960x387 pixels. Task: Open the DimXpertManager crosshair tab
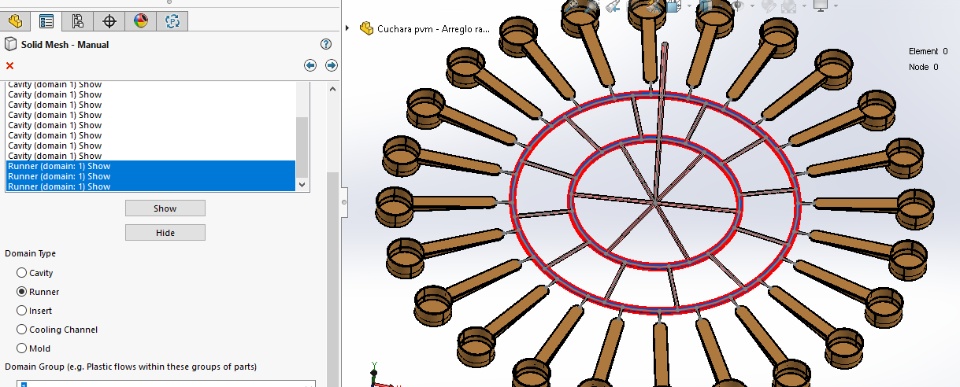coord(109,21)
